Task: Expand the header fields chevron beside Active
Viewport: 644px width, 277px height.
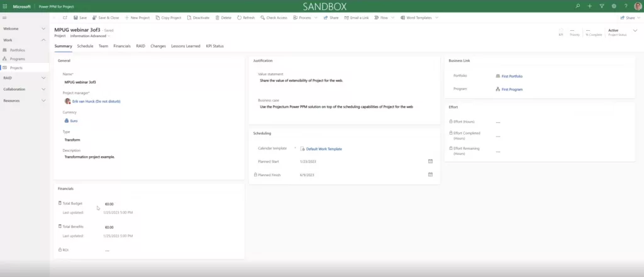Action: [635, 31]
